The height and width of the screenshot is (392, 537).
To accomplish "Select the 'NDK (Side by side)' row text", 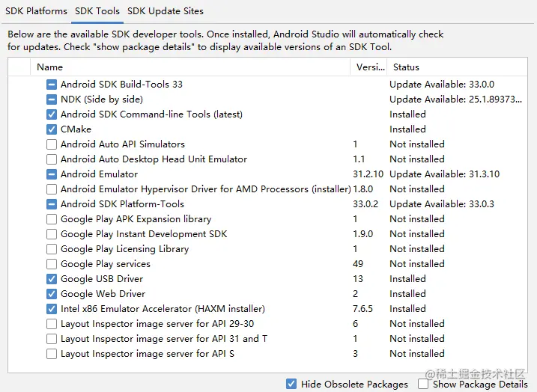I will coord(102,99).
